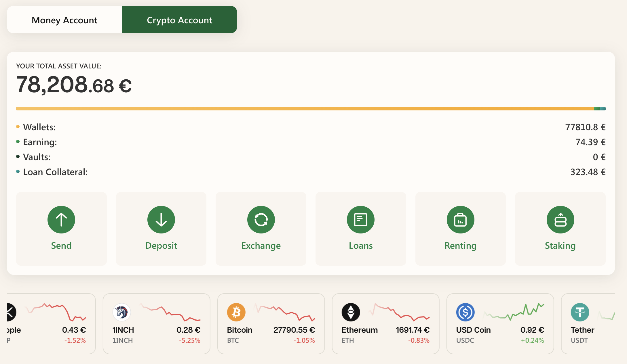This screenshot has height=364, width=627.
Task: Open the Deposit label link
Action: (x=161, y=246)
